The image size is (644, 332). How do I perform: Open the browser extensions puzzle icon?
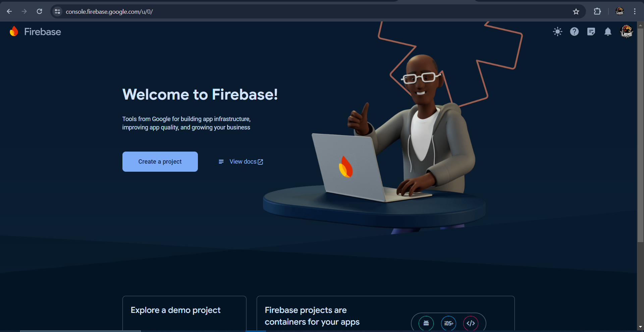[x=597, y=11]
